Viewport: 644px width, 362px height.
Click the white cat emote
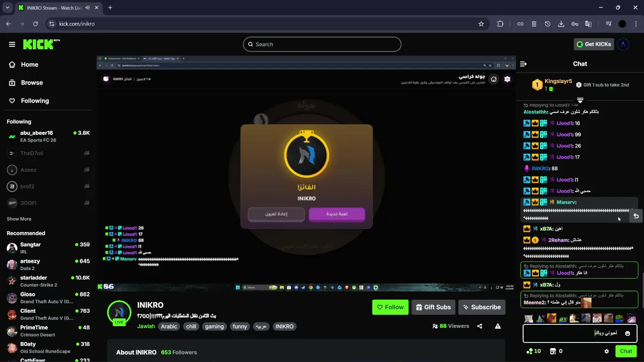(528, 318)
